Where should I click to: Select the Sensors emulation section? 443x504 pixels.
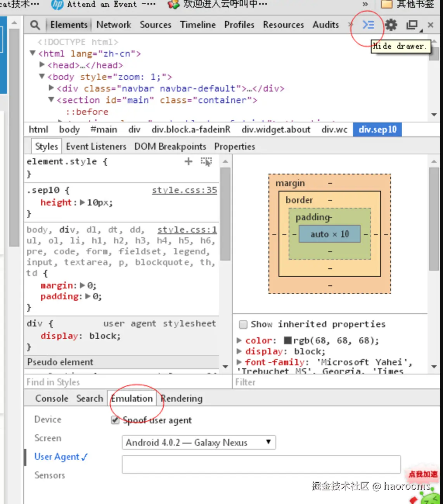coord(50,475)
